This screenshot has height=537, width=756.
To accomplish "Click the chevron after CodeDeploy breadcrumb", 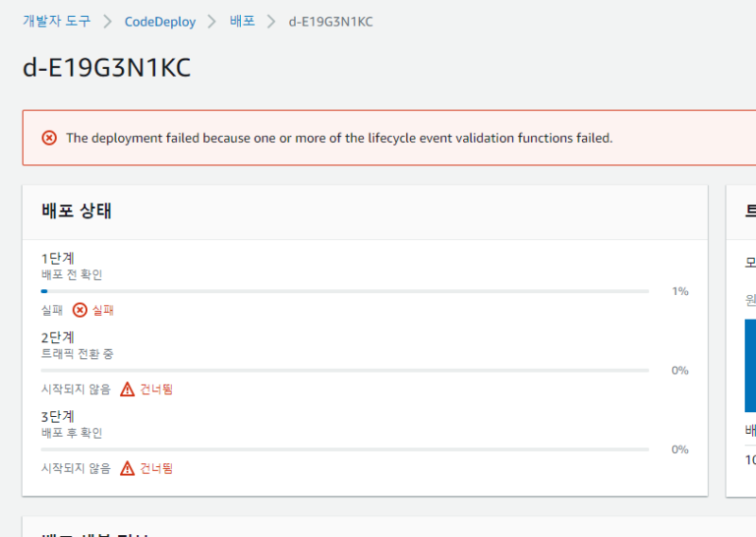I will tap(213, 21).
